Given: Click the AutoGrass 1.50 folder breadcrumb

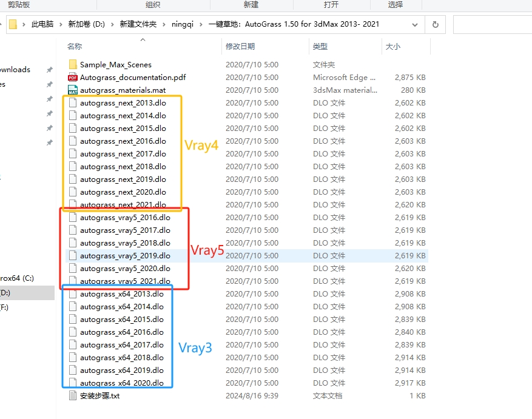Looking at the screenshot, I should pyautogui.click(x=294, y=24).
